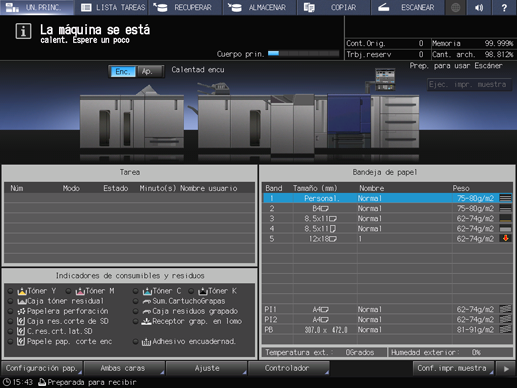The height and width of the screenshot is (388, 517).
Task: Open Conf.impr.muestra menu button
Action: click(453, 368)
